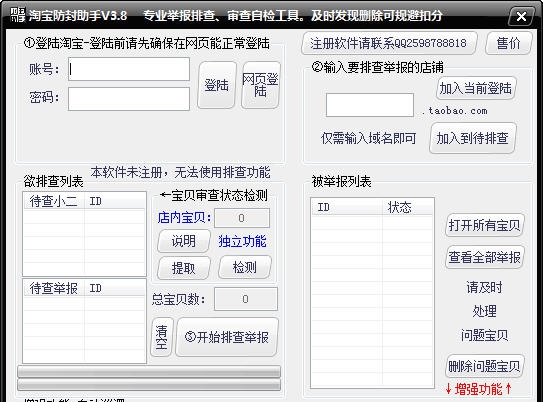
Task: Click ID header in 被举报列表
Action: point(347,207)
